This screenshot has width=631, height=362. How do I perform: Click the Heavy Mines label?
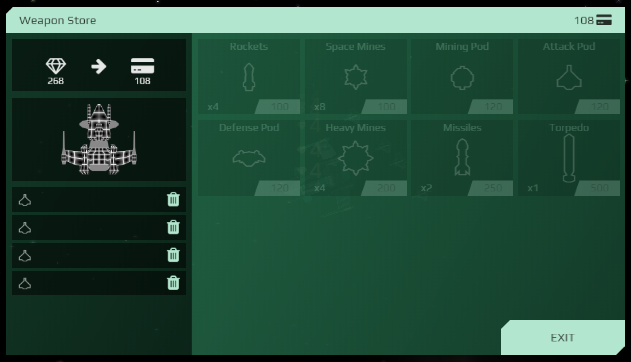(355, 128)
